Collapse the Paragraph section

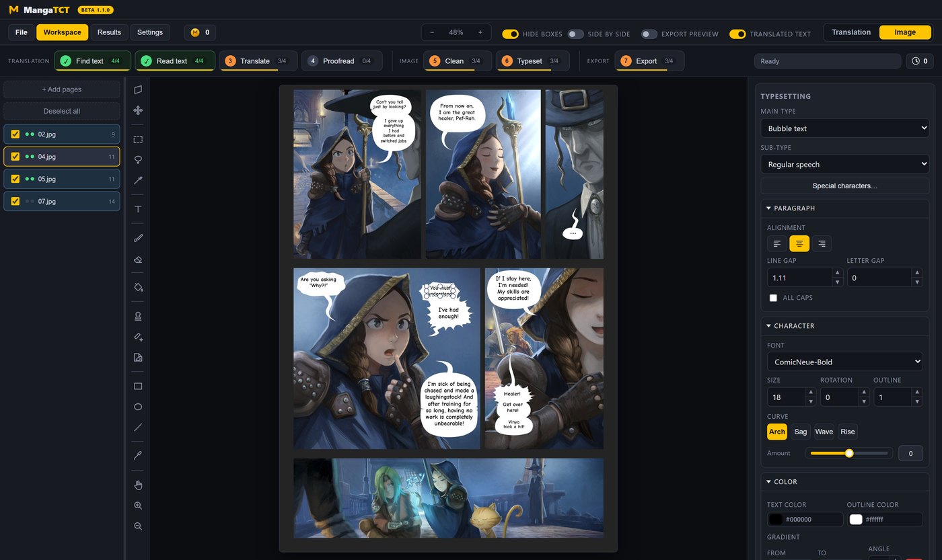(844, 208)
